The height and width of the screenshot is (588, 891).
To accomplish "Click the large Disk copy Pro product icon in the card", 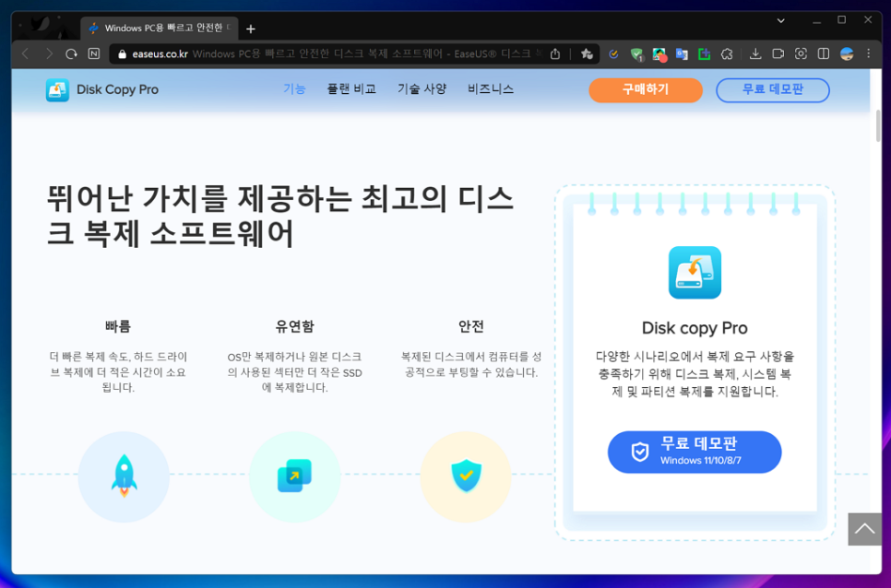I will [x=695, y=273].
